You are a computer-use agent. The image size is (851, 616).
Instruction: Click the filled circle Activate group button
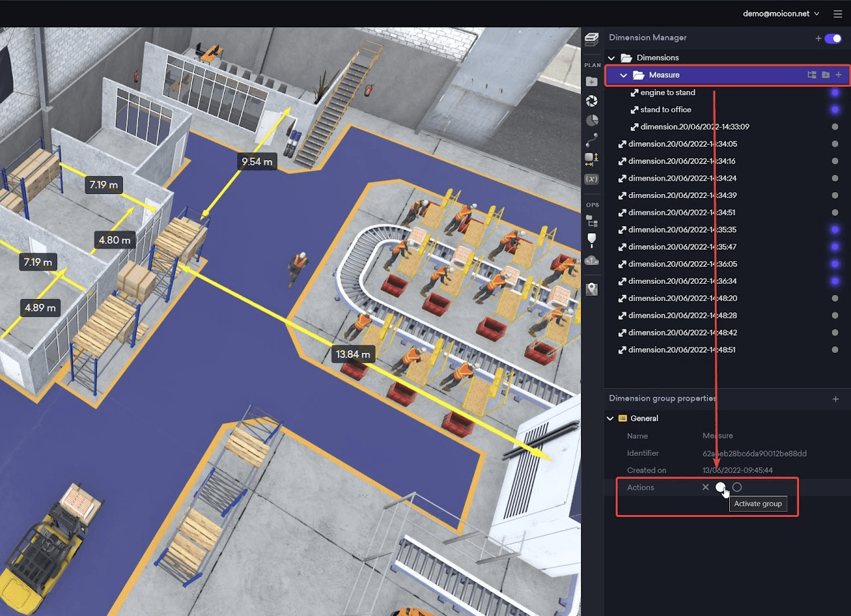(720, 487)
